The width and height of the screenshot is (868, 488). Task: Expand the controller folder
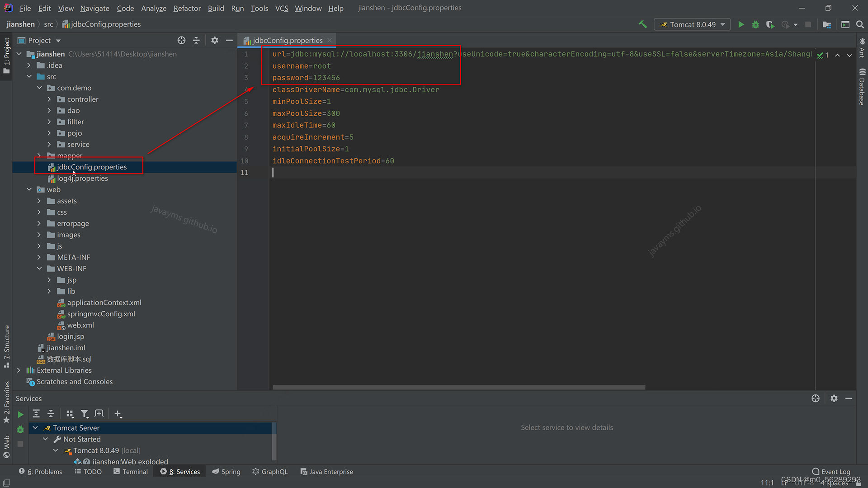tap(49, 99)
